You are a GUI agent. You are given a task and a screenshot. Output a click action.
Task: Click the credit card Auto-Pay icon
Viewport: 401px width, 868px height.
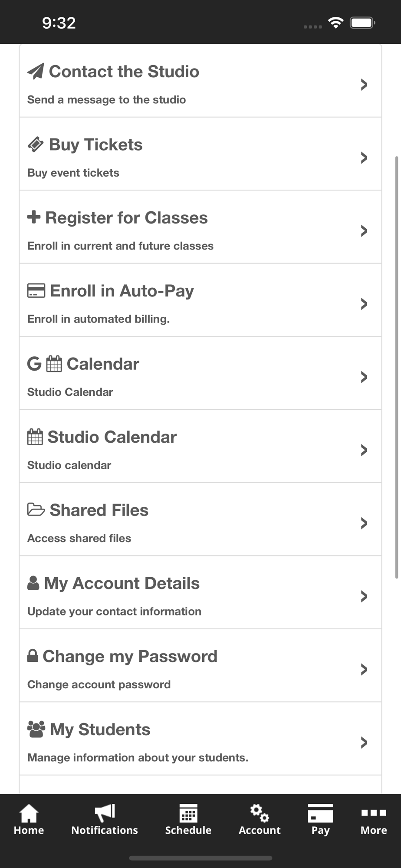coord(36,291)
